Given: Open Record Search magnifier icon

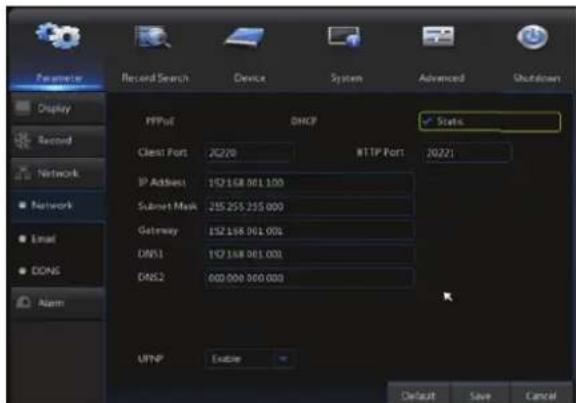Looking at the screenshot, I should [x=154, y=37].
